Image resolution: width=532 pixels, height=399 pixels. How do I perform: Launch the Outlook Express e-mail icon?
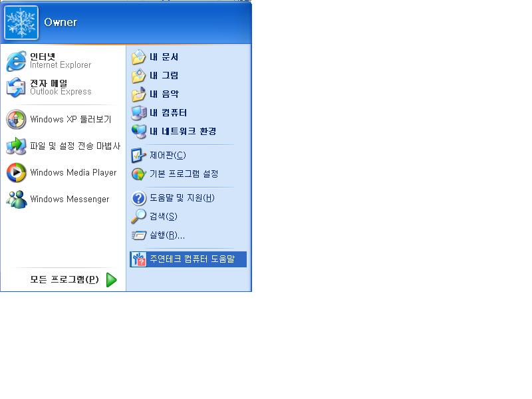[x=16, y=87]
